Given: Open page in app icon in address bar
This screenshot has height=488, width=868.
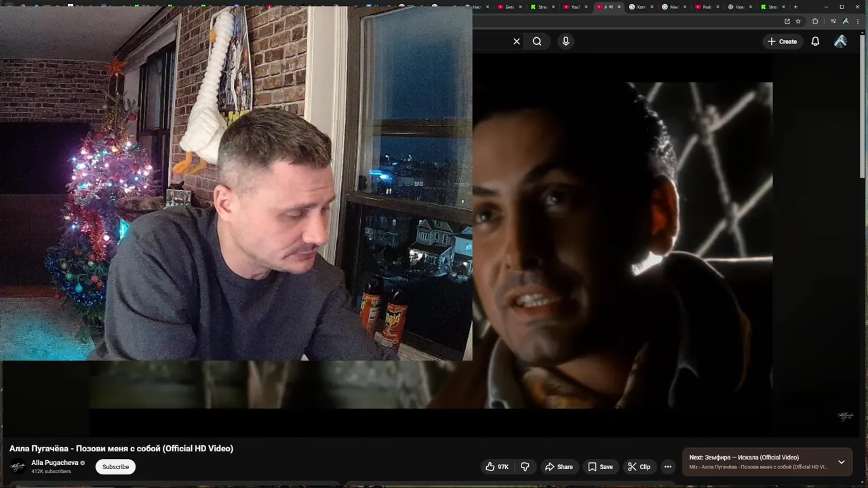Looking at the screenshot, I should pyautogui.click(x=787, y=21).
